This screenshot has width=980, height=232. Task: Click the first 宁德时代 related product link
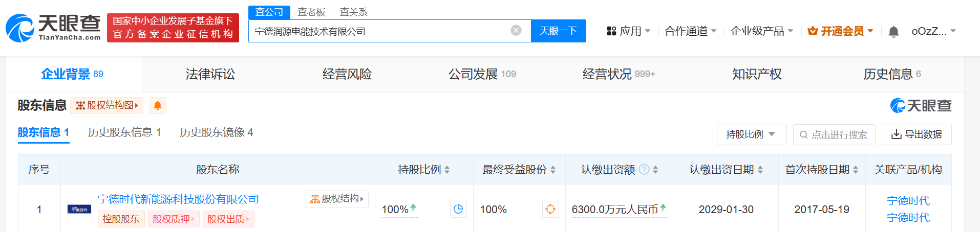[908, 201]
